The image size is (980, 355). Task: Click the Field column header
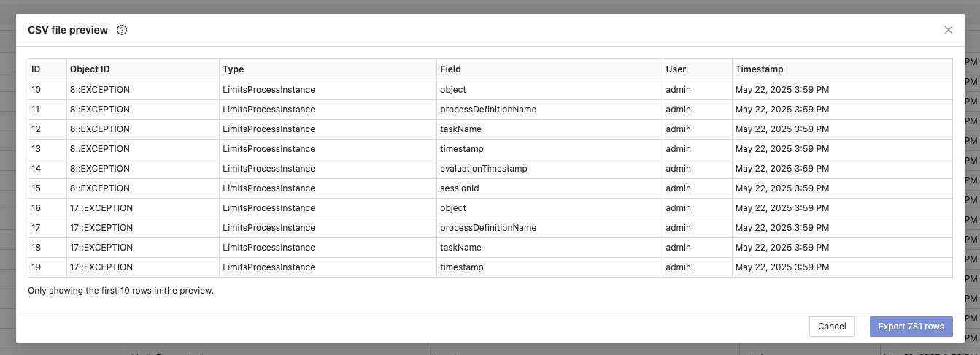450,69
